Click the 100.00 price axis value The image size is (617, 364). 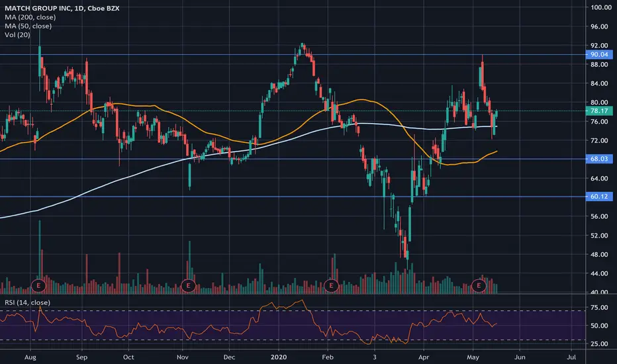point(601,7)
